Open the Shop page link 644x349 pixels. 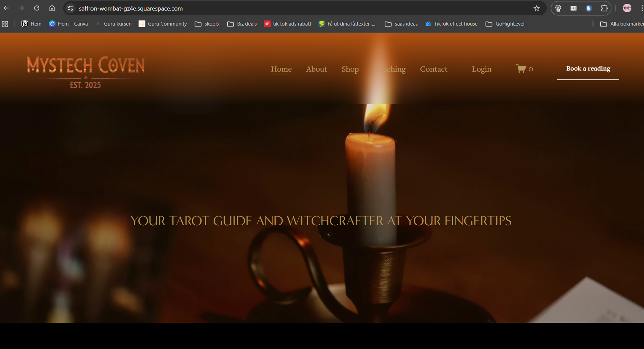click(x=350, y=69)
